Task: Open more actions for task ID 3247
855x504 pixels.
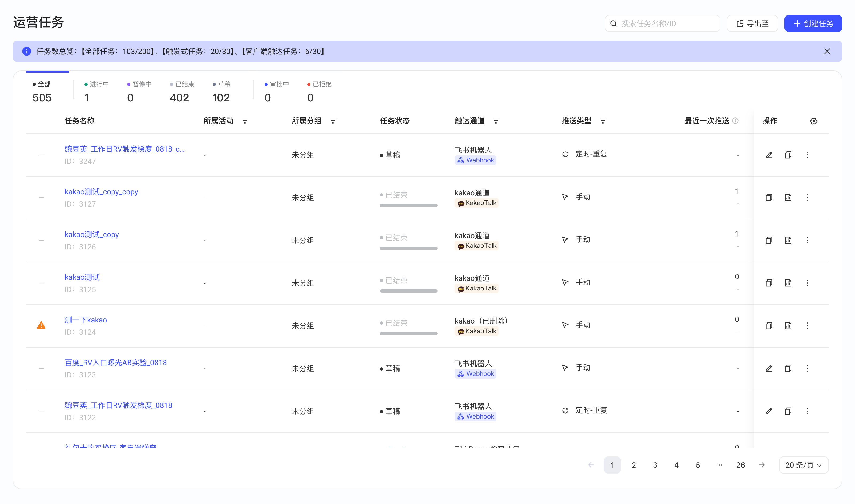Action: tap(807, 155)
